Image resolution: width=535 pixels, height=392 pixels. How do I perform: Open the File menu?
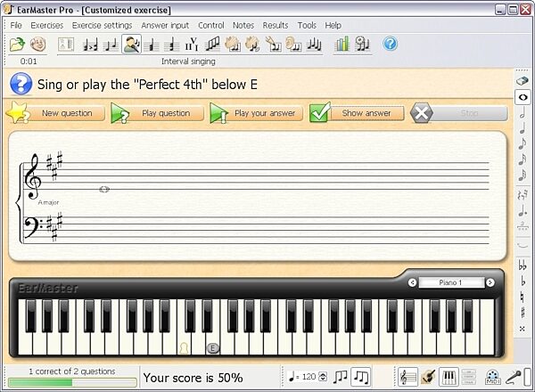pos(16,26)
